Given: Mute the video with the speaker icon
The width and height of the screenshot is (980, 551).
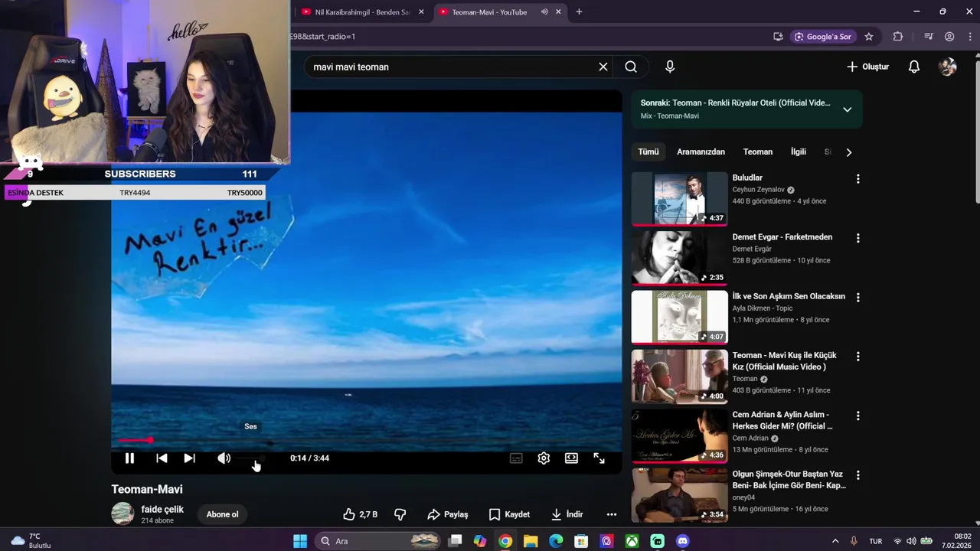Looking at the screenshot, I should pos(224,458).
